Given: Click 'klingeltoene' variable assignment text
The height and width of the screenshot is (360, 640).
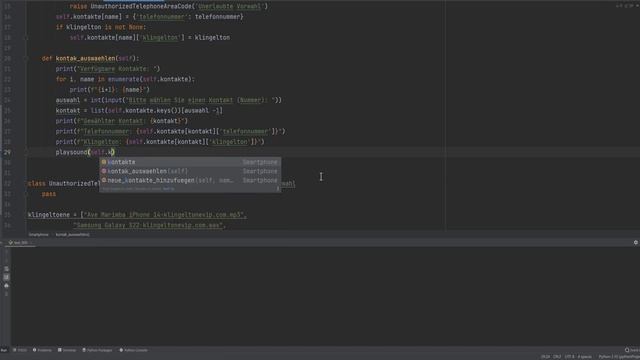Looking at the screenshot, I should (49, 215).
